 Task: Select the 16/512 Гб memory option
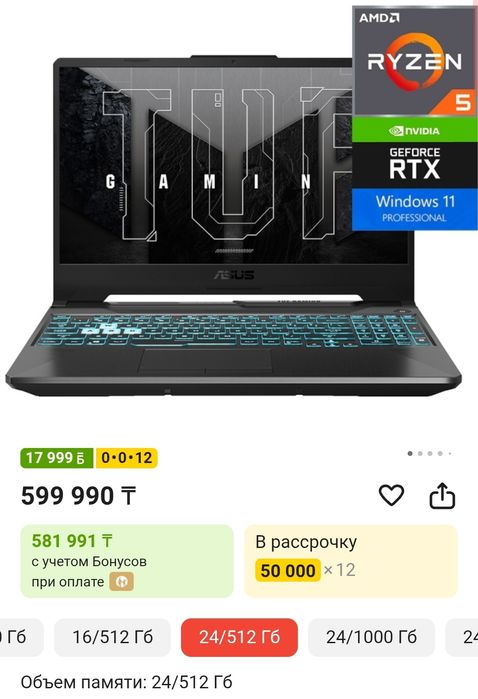click(x=112, y=637)
